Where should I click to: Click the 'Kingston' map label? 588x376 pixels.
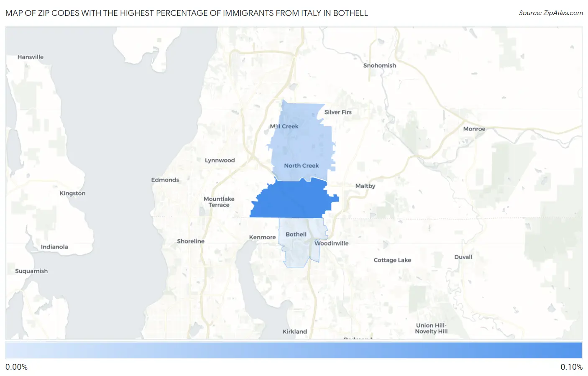tap(72, 193)
